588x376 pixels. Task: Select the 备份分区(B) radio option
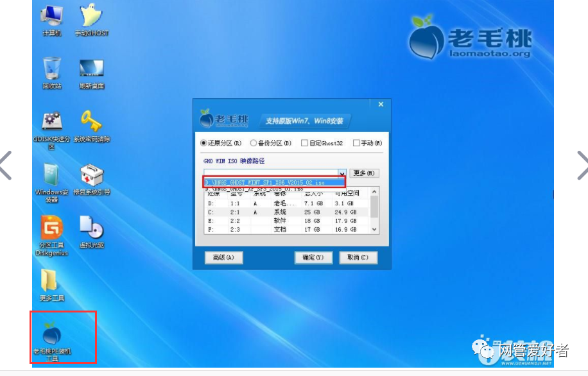point(271,143)
